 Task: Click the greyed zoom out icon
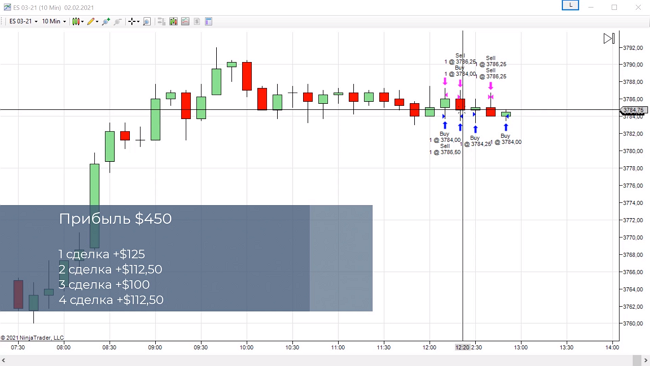(x=118, y=22)
